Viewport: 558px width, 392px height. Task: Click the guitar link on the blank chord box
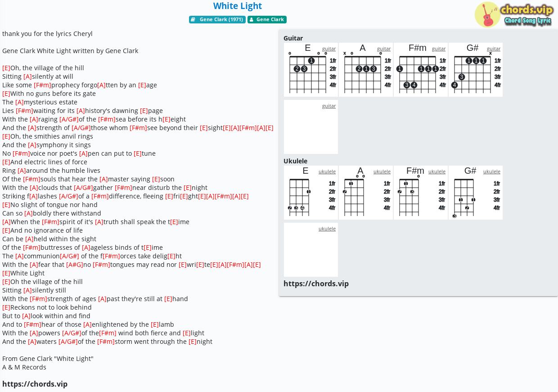[x=329, y=106]
